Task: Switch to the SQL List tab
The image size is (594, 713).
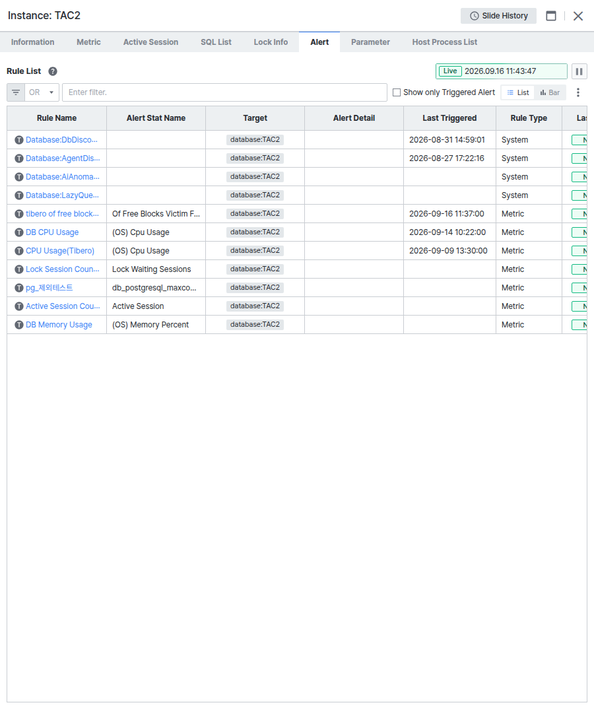Action: pyautogui.click(x=216, y=42)
